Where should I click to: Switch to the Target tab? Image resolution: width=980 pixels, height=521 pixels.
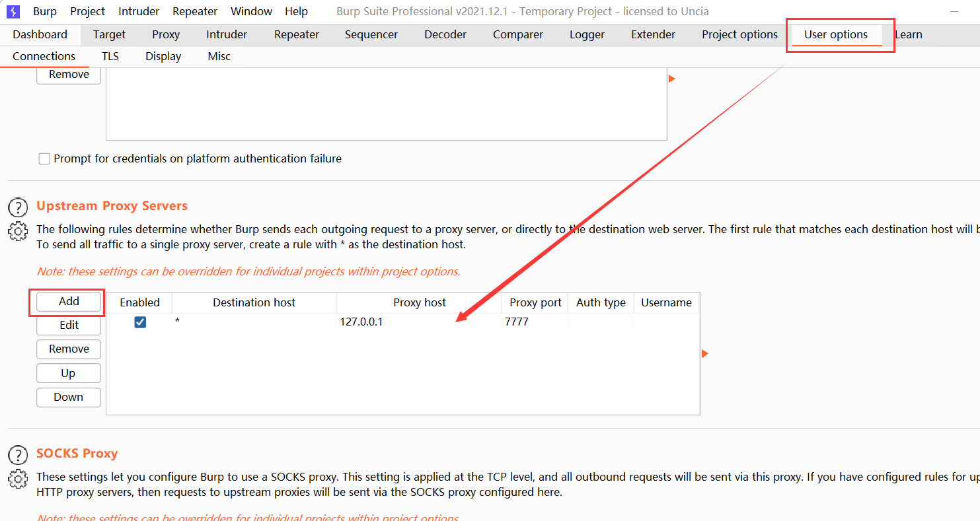[x=109, y=34]
